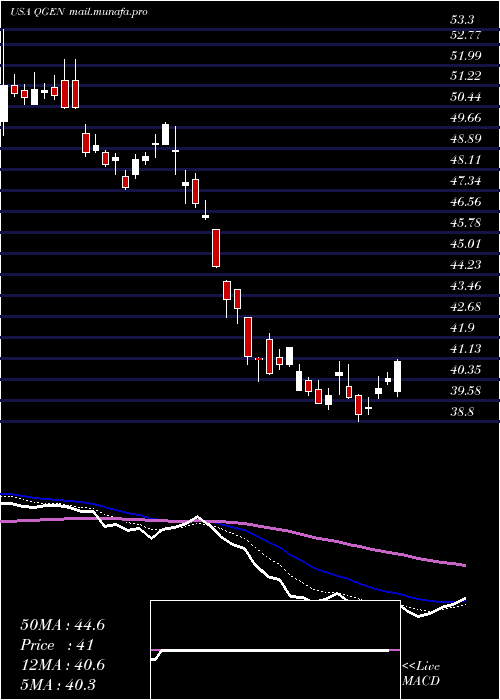Click the 41.13 price level label
This screenshot has width=500, height=700.
466,349
